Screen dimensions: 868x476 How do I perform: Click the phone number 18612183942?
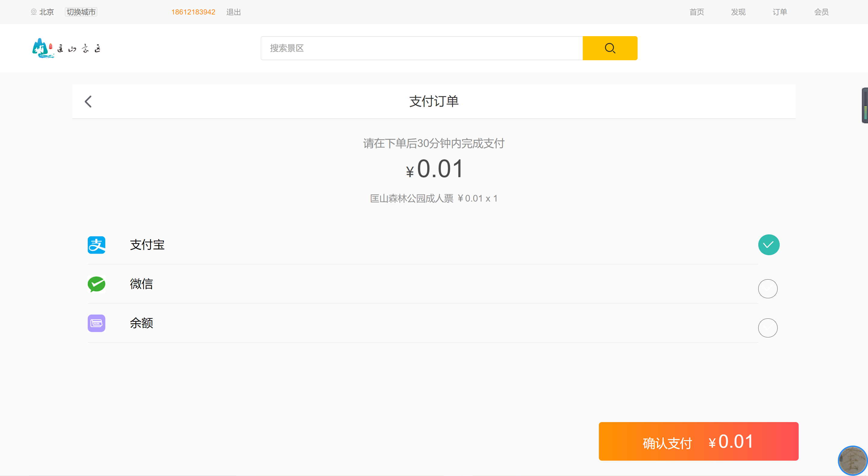pyautogui.click(x=193, y=12)
